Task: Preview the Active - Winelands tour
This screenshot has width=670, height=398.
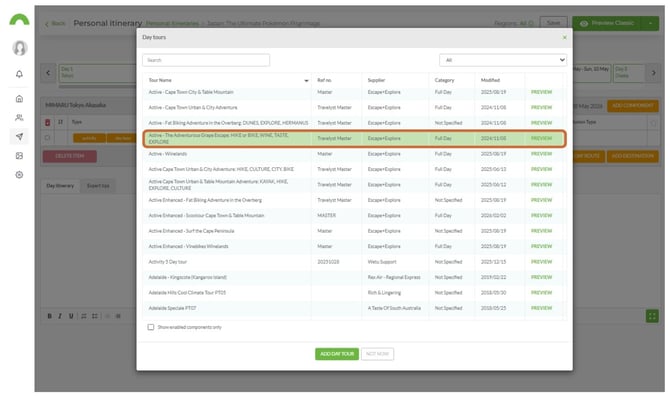Action: pos(541,154)
